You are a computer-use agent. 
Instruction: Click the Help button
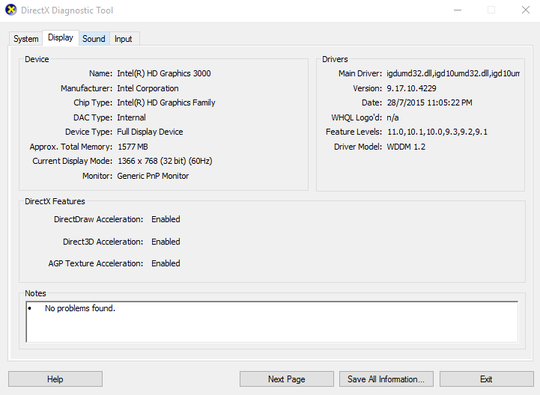click(55, 379)
